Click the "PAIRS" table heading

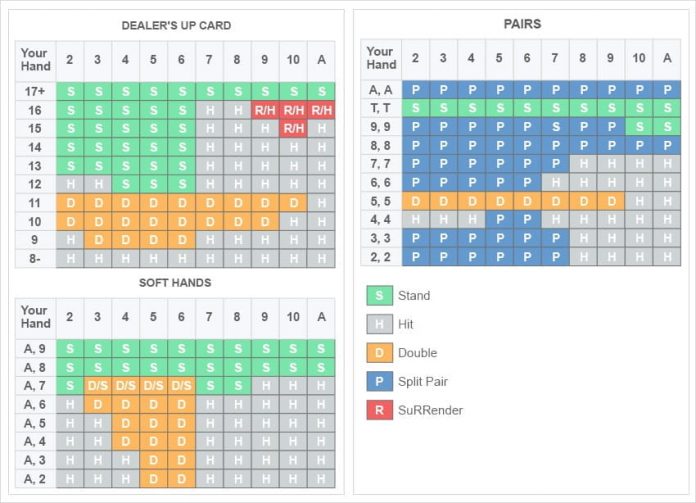pos(524,23)
